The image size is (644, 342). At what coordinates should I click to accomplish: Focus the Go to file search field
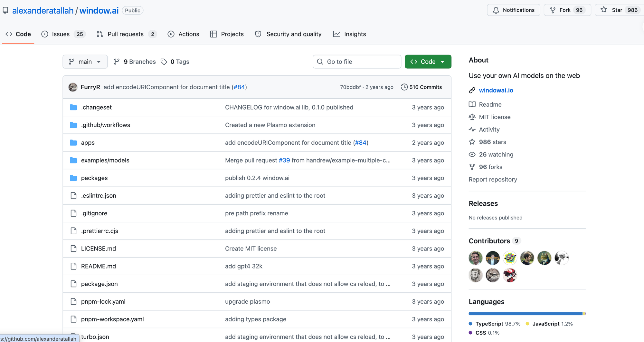tap(357, 62)
